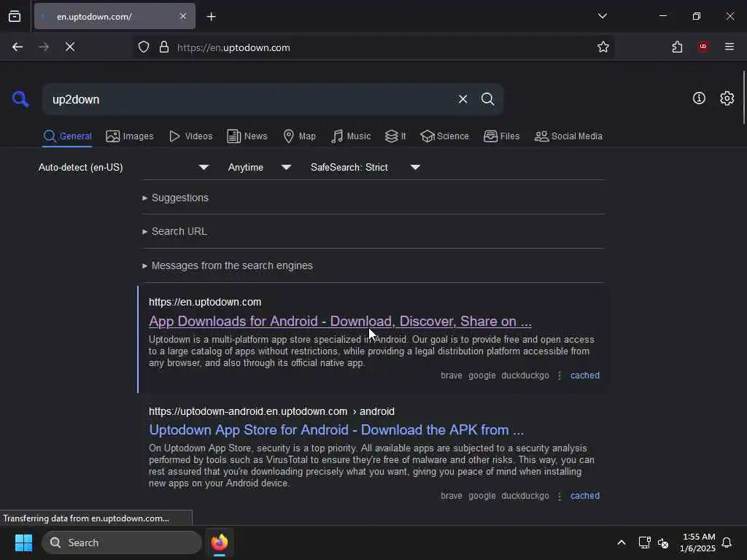
Task: Switch to Music search tab
Action: coord(351,136)
